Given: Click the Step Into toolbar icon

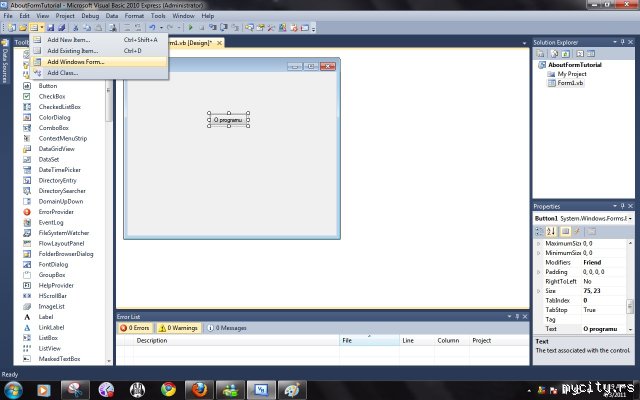Looking at the screenshot, I should [213, 28].
